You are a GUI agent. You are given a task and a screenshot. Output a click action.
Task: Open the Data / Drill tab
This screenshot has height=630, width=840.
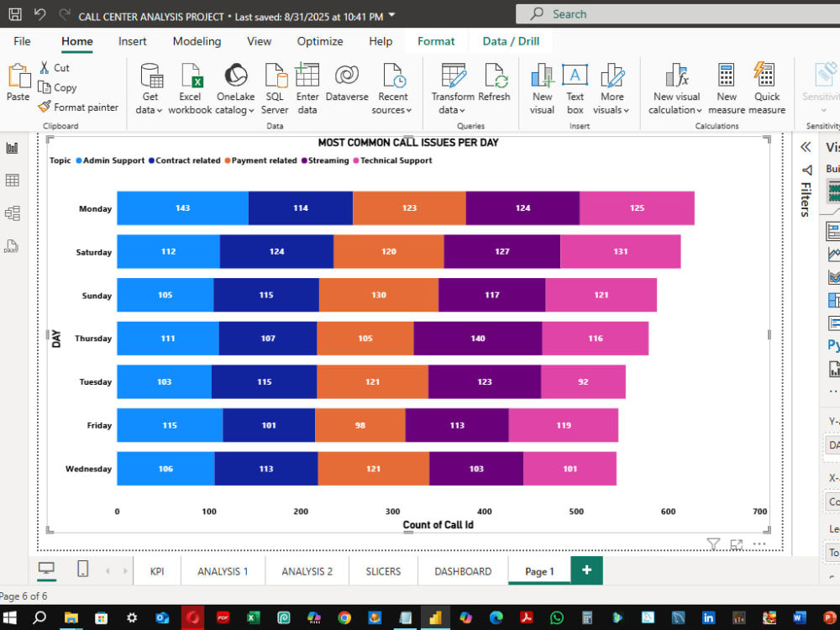click(511, 41)
